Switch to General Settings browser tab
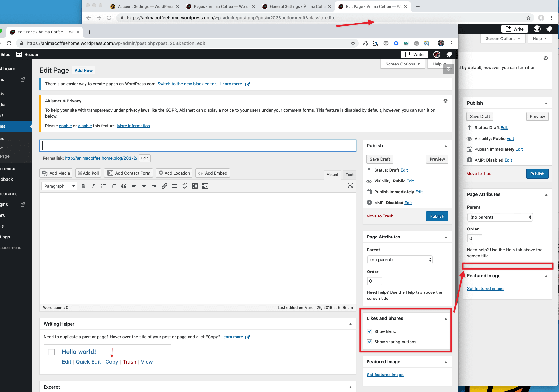The width and height of the screenshot is (559, 392). coord(297,7)
